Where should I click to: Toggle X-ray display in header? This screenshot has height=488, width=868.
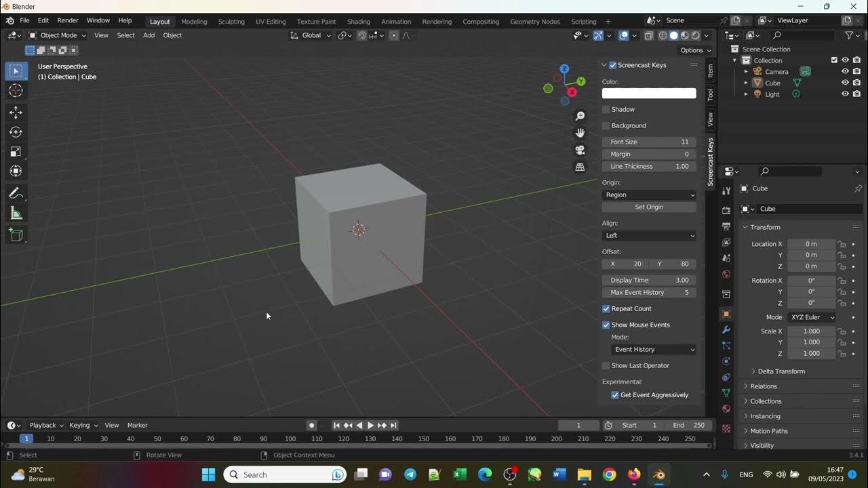pos(648,35)
